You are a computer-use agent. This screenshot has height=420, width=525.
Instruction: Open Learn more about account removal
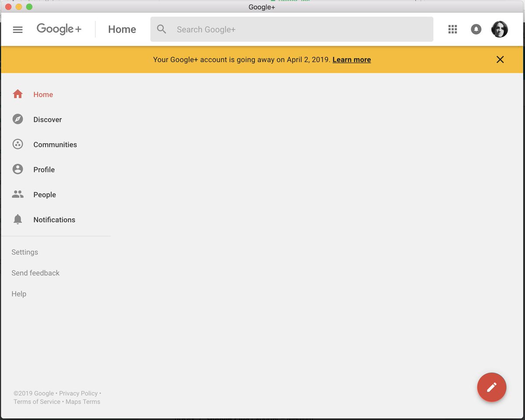(x=352, y=59)
